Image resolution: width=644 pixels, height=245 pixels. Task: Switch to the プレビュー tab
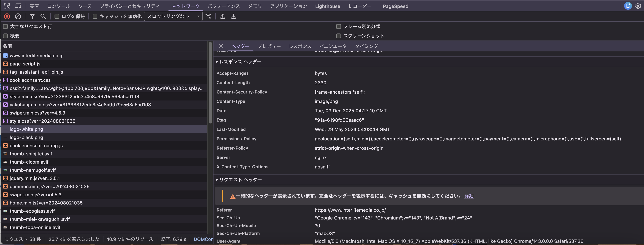[269, 46]
